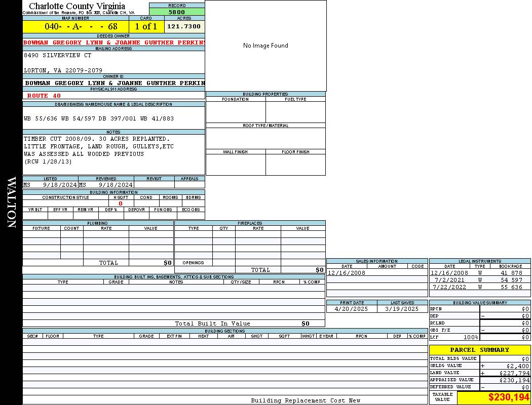This screenshot has height=405, width=532.
Task: Select the listed date 9/18/2024
Action: point(59,185)
